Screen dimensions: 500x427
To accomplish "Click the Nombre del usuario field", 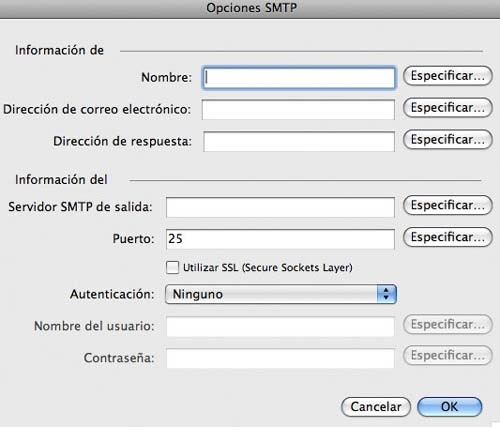I will (x=280, y=326).
